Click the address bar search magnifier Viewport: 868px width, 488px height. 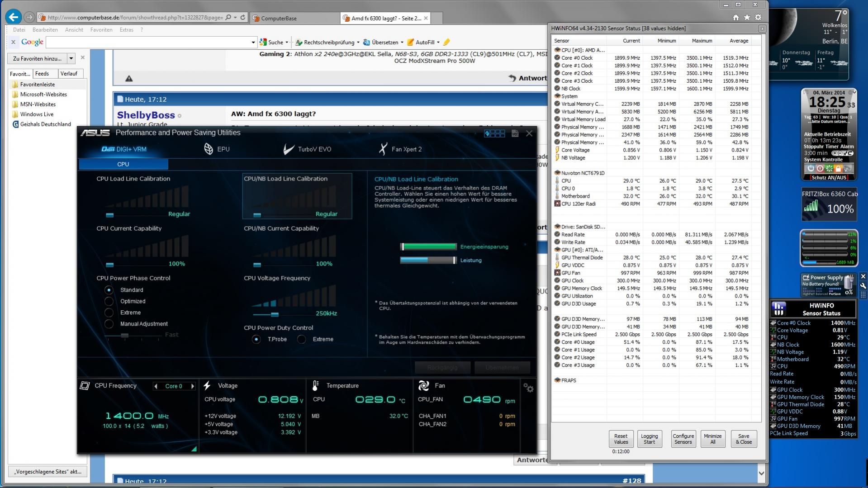pyautogui.click(x=228, y=17)
